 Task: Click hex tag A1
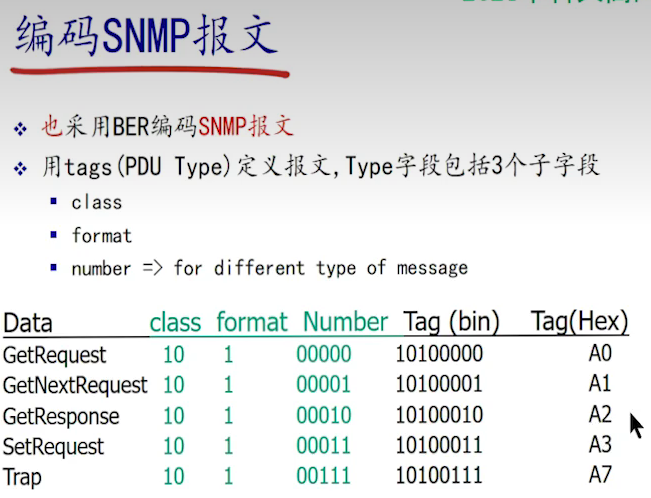pyautogui.click(x=600, y=383)
